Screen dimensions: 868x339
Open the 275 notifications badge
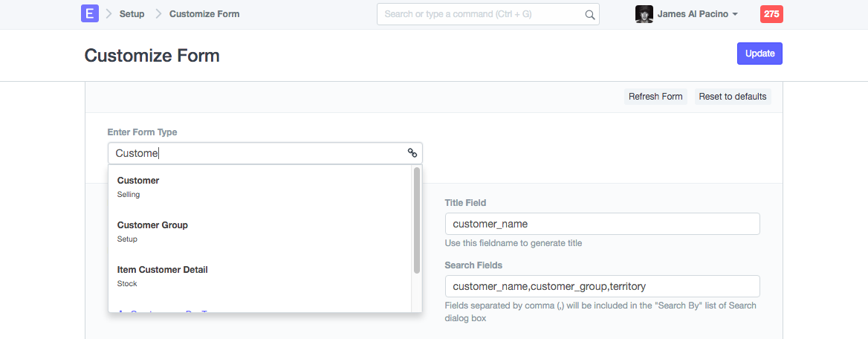click(x=771, y=14)
